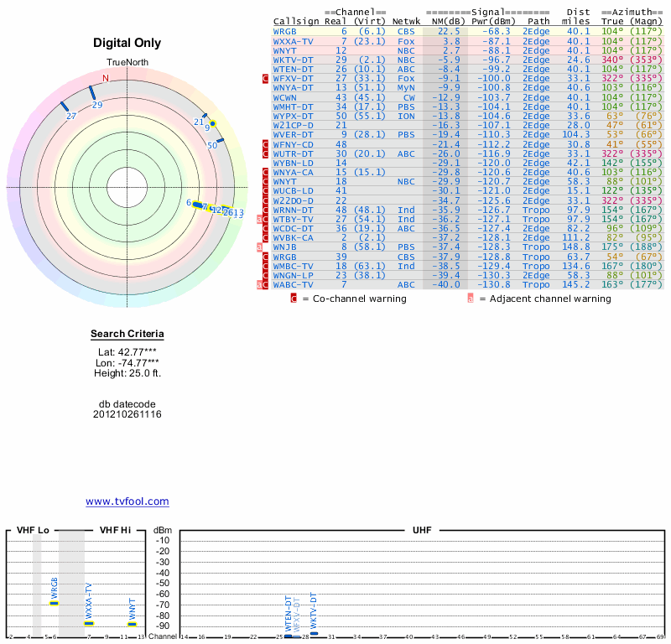
Task: Click the channel 29 marker on radar plot
Action: (91, 92)
